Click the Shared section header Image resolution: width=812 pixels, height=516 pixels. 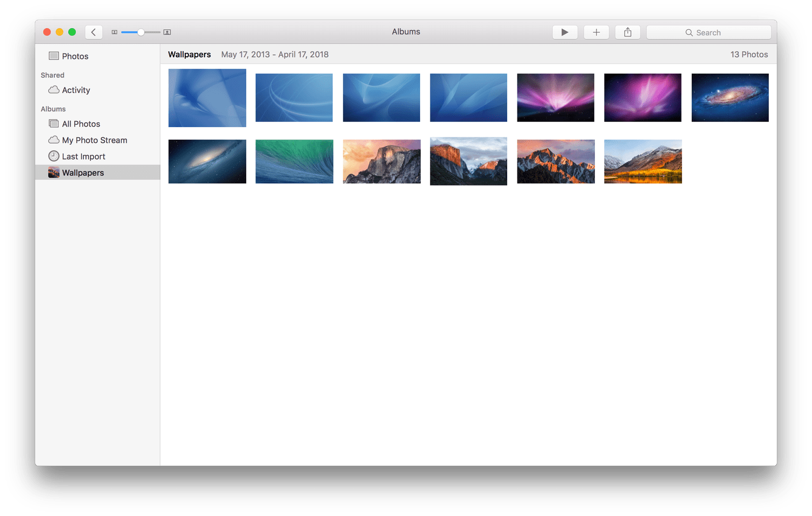pos(53,75)
